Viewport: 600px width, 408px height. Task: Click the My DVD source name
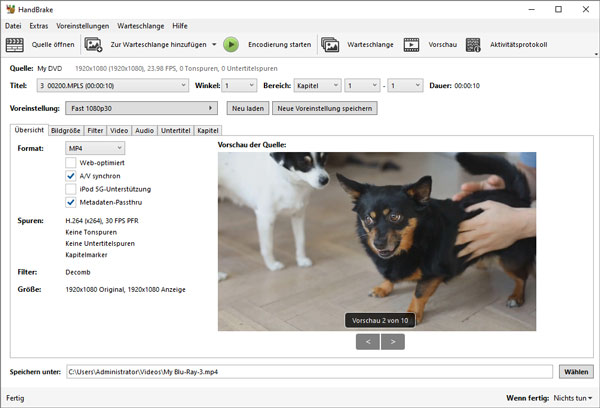(x=49, y=69)
